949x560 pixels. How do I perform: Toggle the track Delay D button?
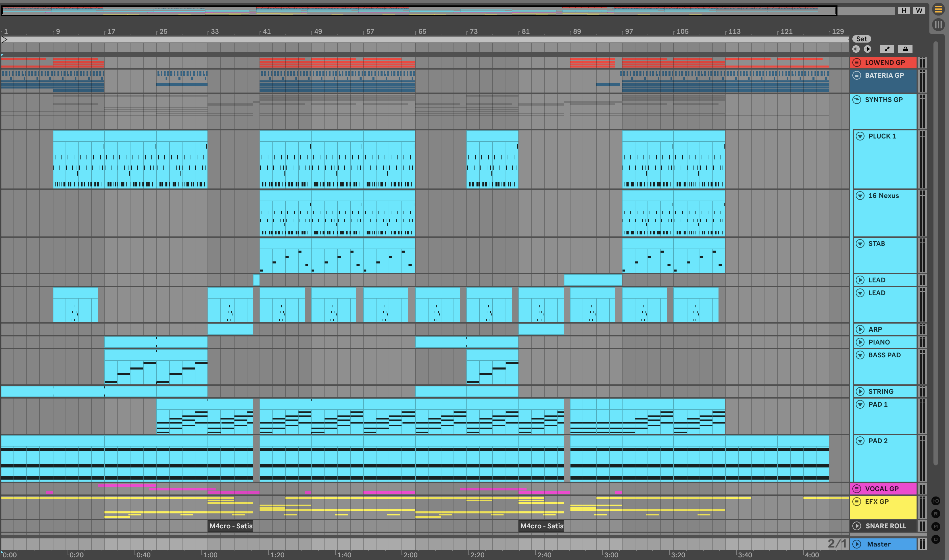click(935, 539)
